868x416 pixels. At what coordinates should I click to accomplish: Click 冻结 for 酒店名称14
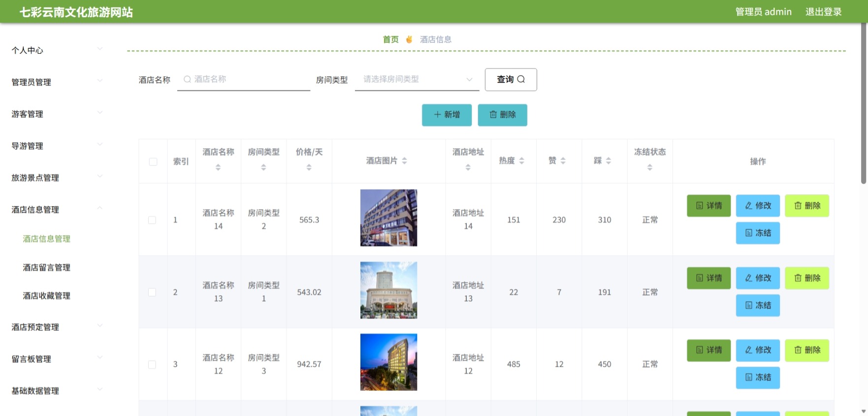(x=758, y=233)
